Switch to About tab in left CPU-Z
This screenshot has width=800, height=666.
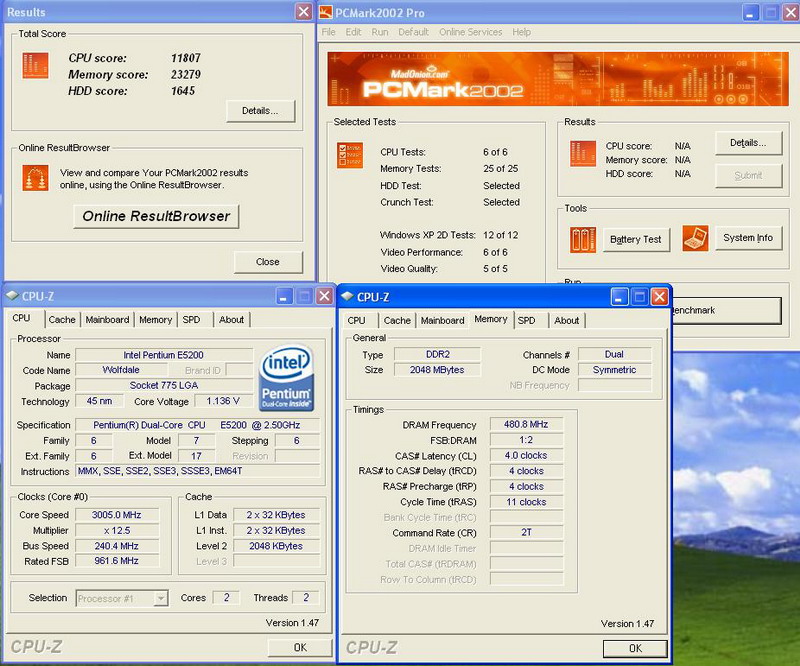231,320
